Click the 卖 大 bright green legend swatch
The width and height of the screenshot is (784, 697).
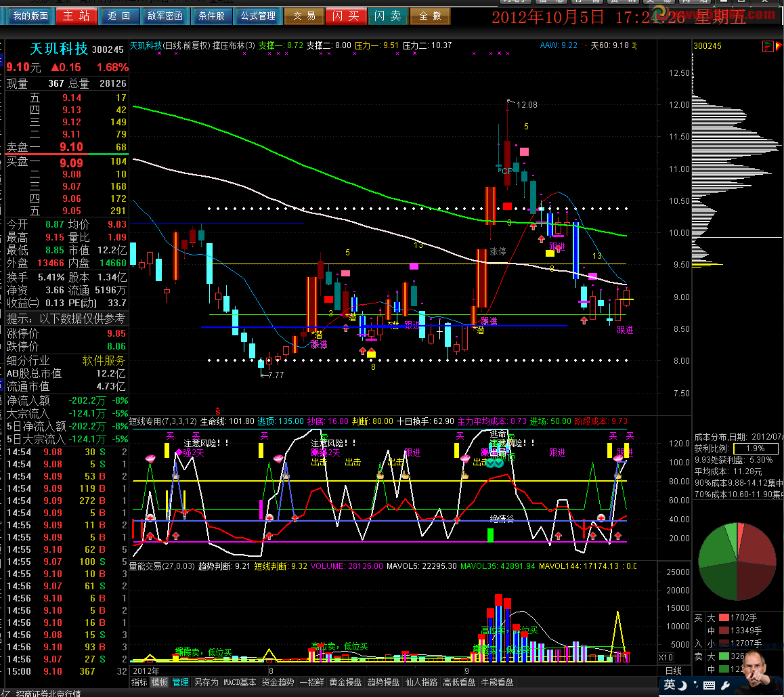[x=724, y=656]
